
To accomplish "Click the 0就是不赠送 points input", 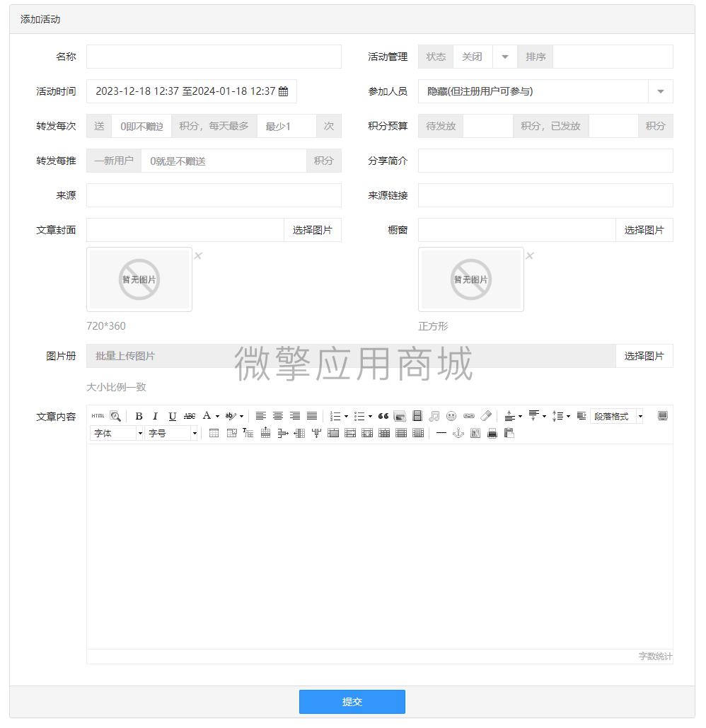I will coord(224,161).
